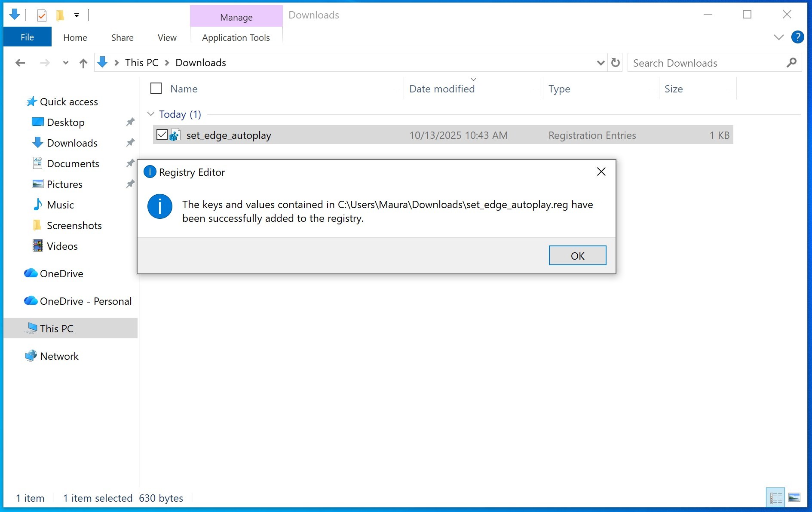Click the Properties quick access toolbar icon
The height and width of the screenshot is (512, 812).
pos(42,15)
